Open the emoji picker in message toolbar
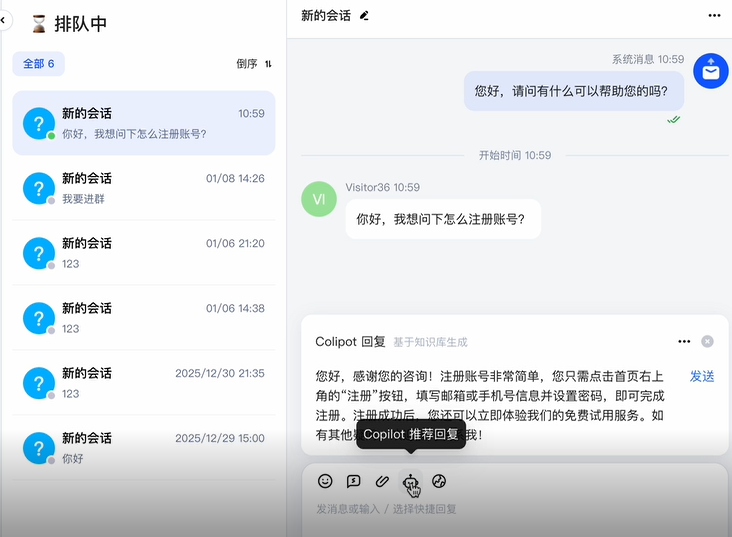 coord(325,481)
